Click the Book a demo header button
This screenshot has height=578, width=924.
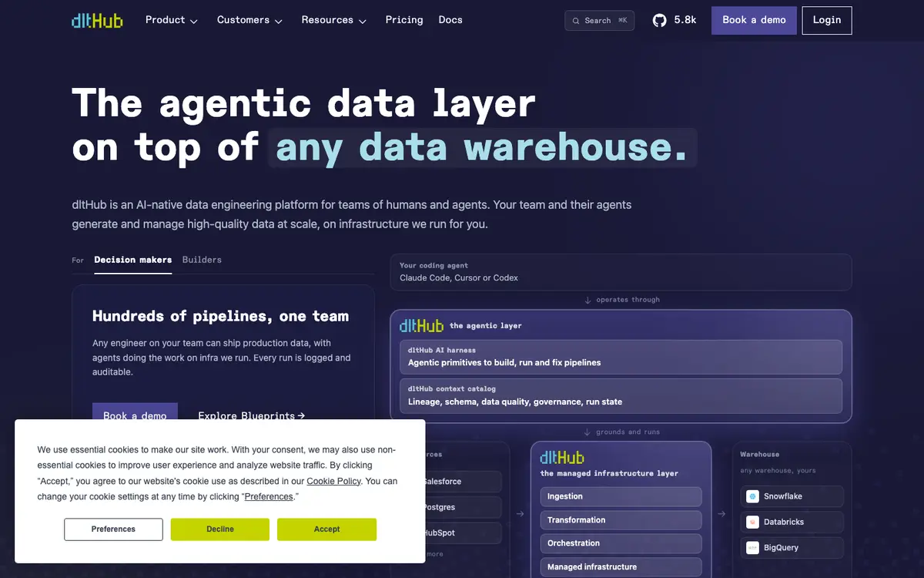(x=754, y=20)
